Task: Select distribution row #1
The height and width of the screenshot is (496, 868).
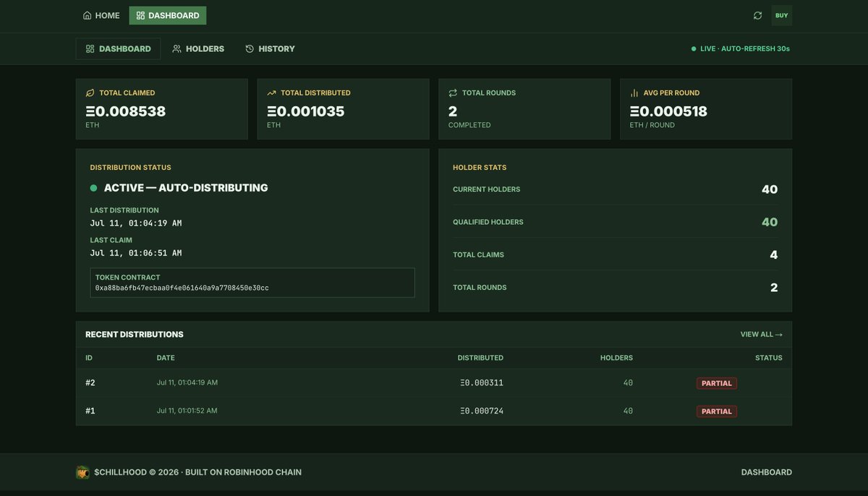Action: tap(434, 411)
